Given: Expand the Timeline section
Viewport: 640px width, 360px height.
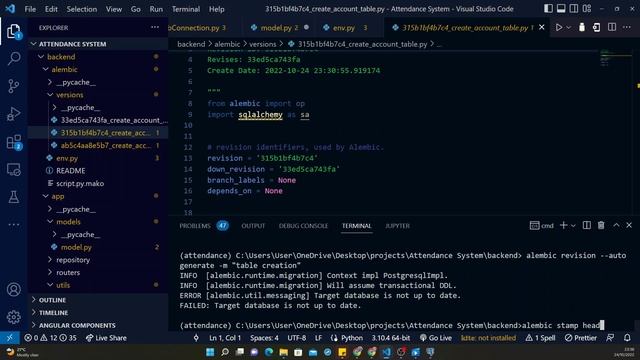Looking at the screenshot, I should [x=98, y=313].
